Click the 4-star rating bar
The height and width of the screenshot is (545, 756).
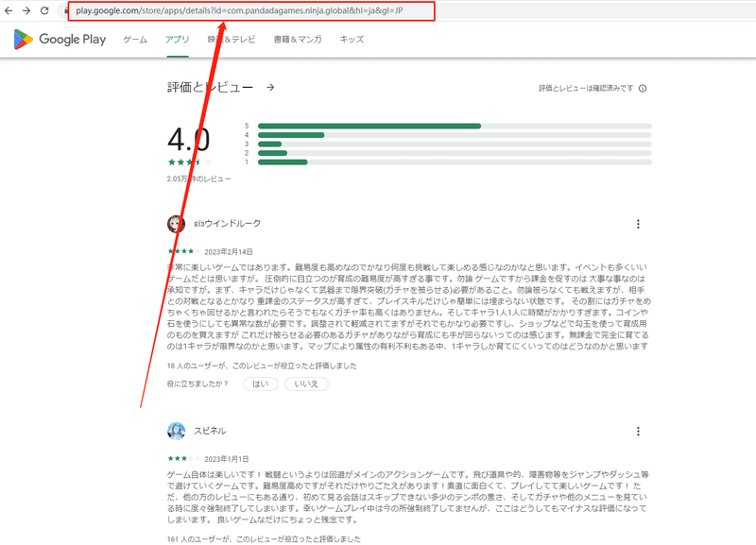click(455, 135)
